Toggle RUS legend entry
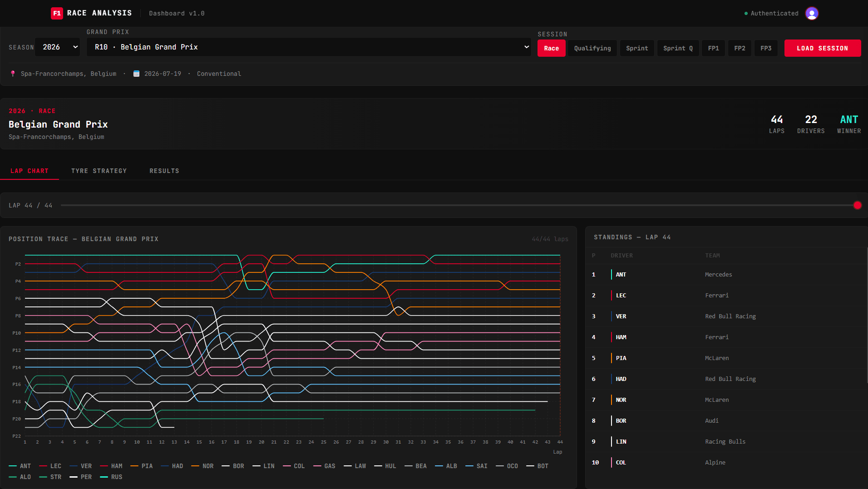The height and width of the screenshot is (489, 868). pos(111,477)
